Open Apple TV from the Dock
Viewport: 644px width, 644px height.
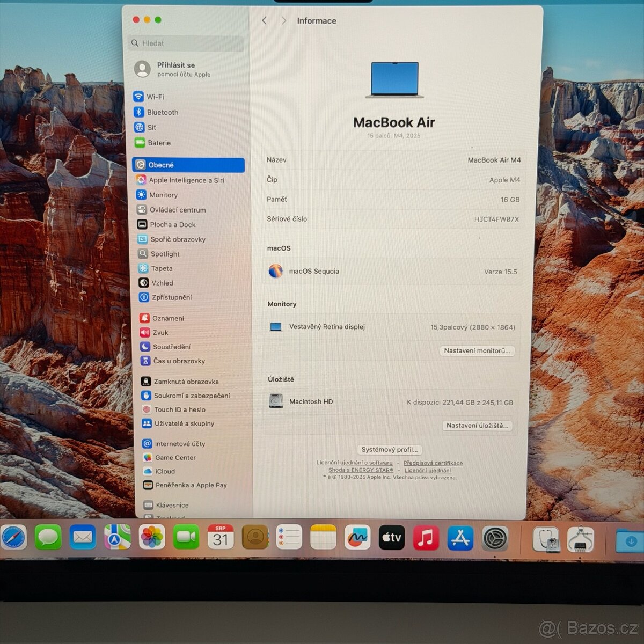(392, 537)
